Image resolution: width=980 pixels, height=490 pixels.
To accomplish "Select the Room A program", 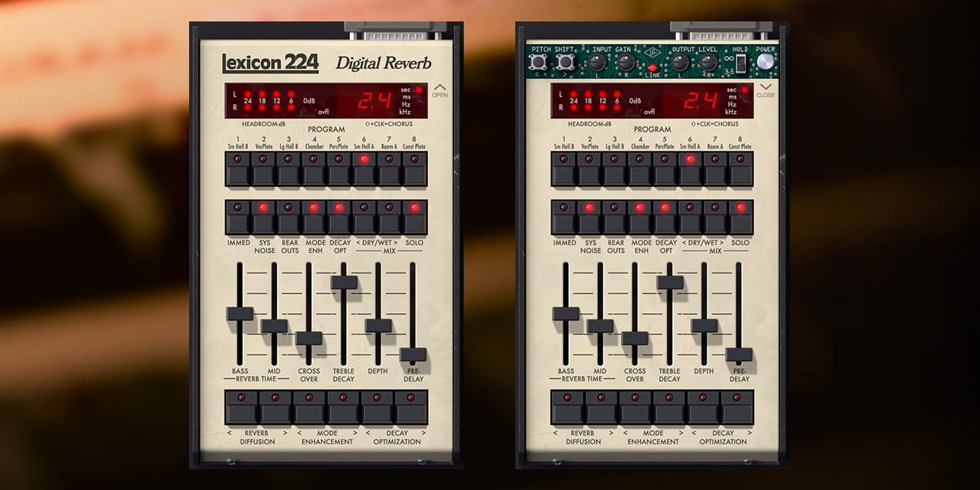I will click(x=389, y=165).
